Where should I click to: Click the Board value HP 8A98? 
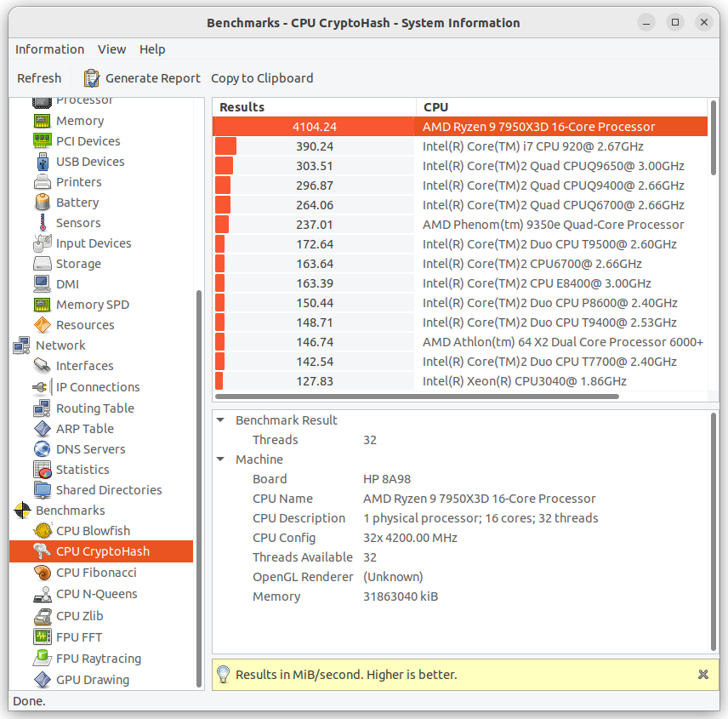[387, 479]
